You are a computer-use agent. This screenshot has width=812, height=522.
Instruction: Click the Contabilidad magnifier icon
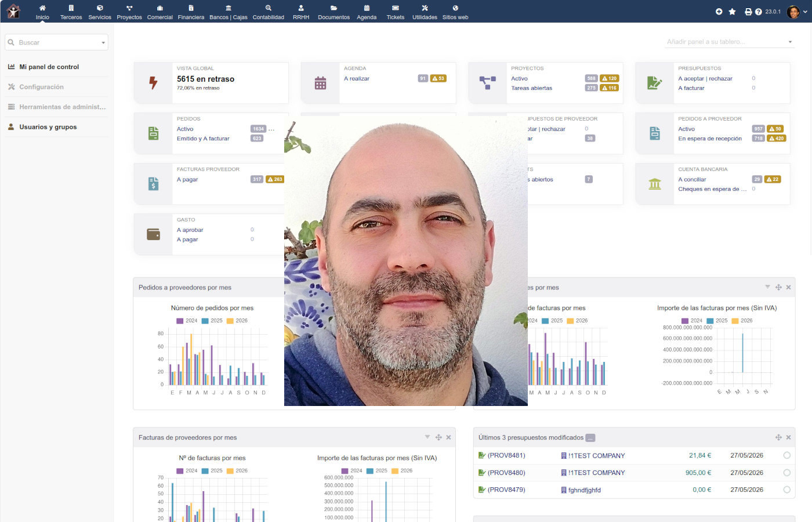coord(269,8)
